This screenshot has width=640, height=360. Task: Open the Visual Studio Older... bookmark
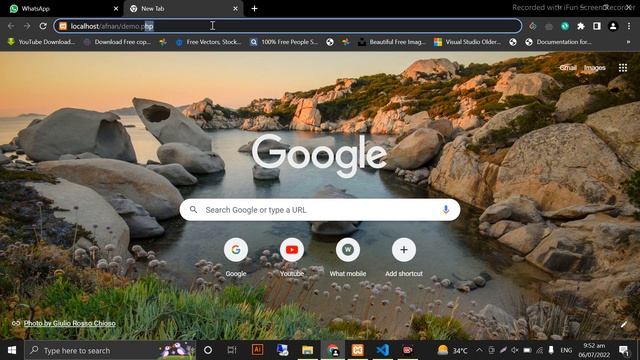coord(468,42)
